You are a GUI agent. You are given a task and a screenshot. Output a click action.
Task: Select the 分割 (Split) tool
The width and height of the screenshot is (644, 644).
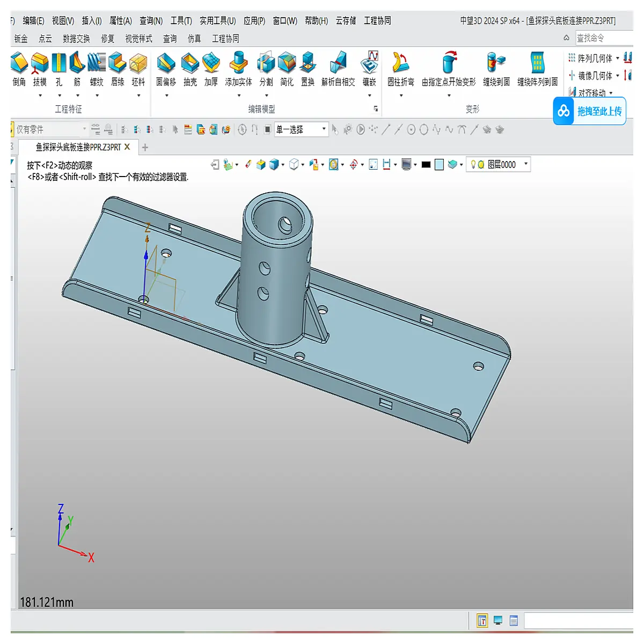[266, 69]
